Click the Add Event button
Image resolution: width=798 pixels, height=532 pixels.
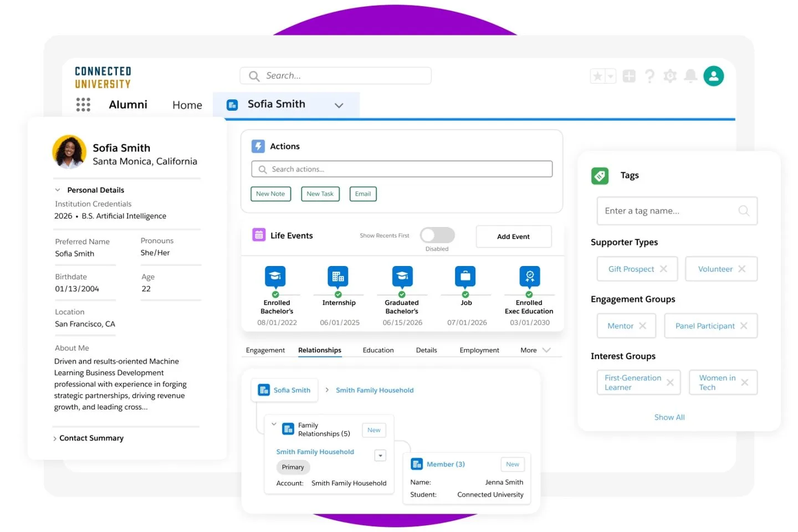click(514, 237)
